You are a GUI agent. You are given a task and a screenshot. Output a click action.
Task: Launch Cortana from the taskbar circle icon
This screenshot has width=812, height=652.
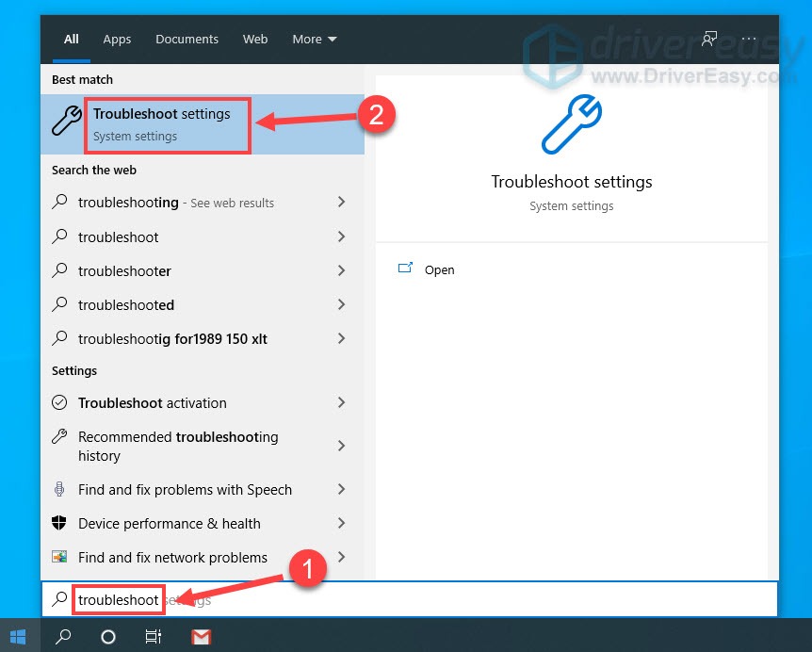108,637
